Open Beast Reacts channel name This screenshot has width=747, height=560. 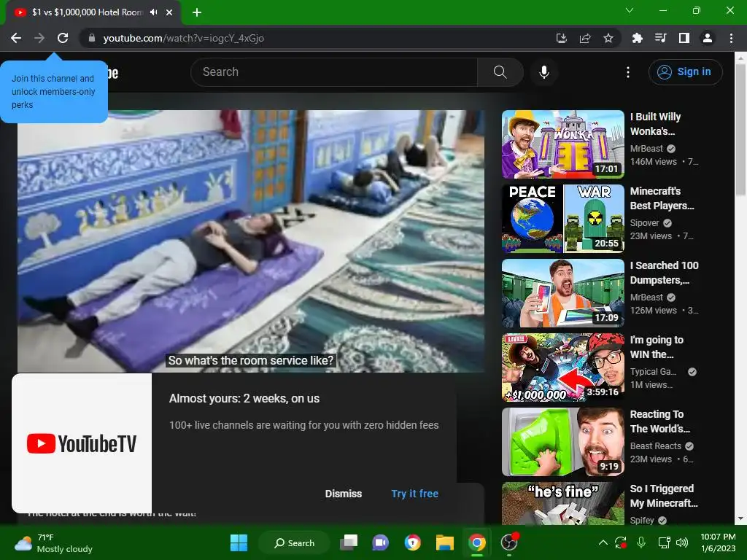(656, 446)
